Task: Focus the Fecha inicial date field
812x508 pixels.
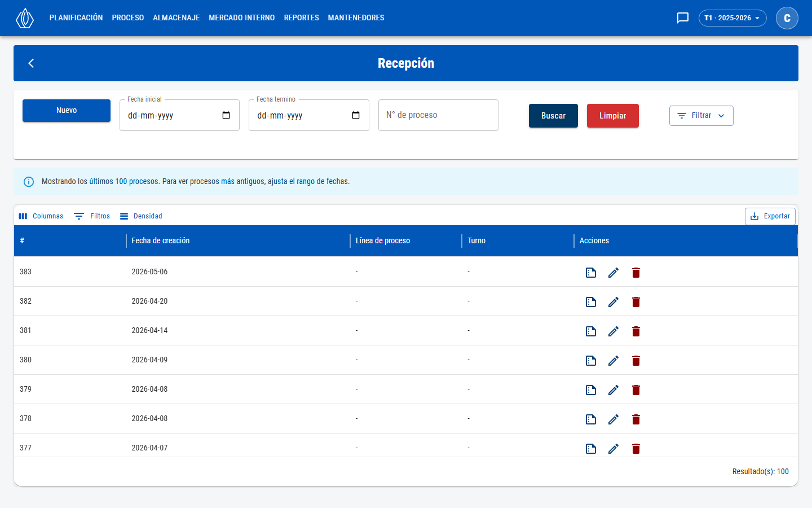Action: coord(179,115)
